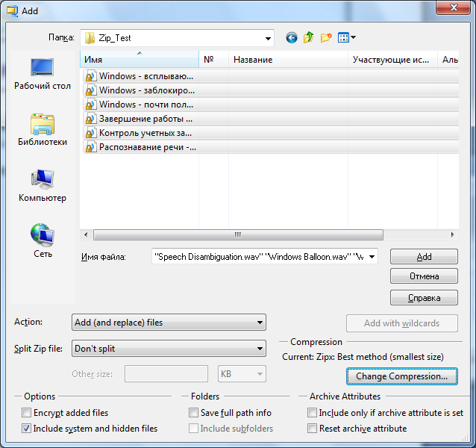Select file icon of Контроль учетных за...

tap(91, 133)
